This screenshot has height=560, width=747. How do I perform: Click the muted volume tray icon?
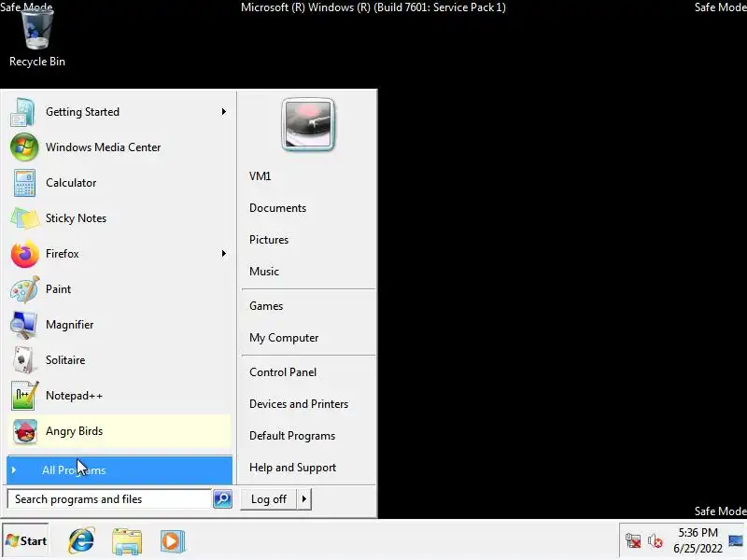pyautogui.click(x=655, y=541)
